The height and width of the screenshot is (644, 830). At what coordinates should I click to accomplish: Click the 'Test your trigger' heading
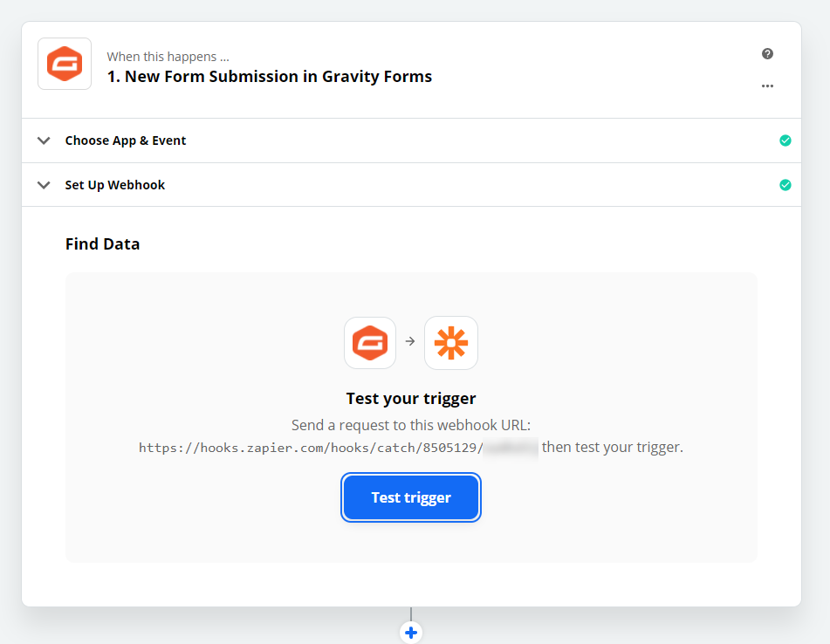pos(411,399)
